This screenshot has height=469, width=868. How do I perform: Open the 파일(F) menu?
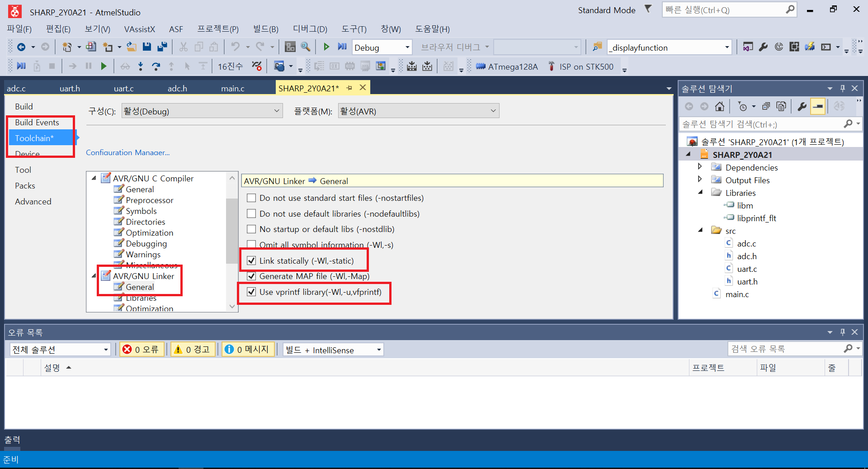tap(19, 29)
